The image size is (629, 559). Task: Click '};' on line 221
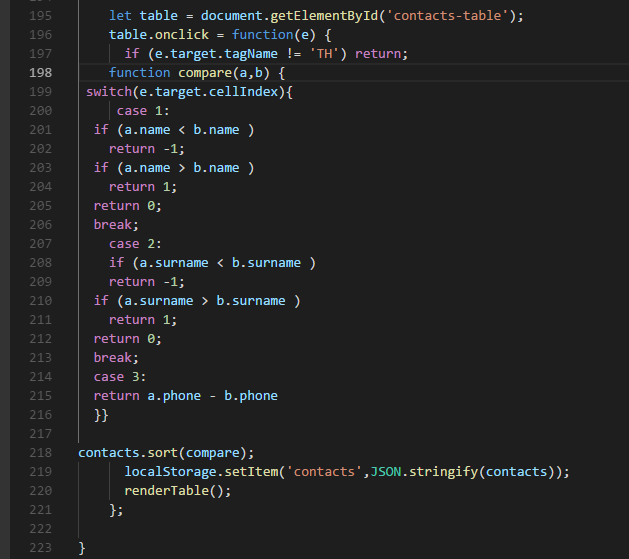(x=116, y=510)
